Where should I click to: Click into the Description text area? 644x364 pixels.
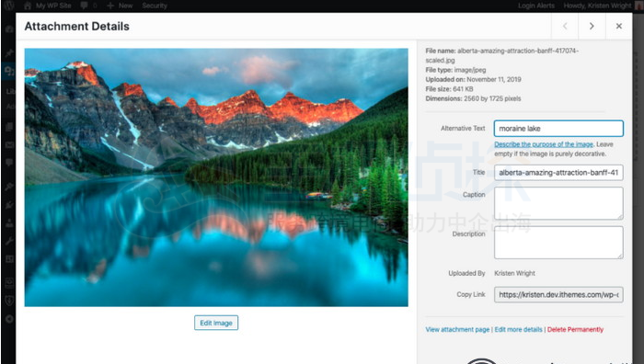[x=558, y=242]
